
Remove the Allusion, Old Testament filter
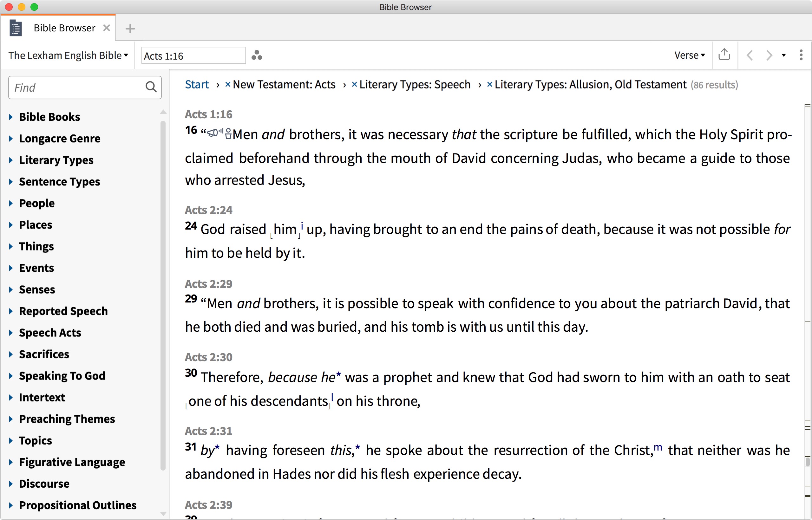coord(489,84)
